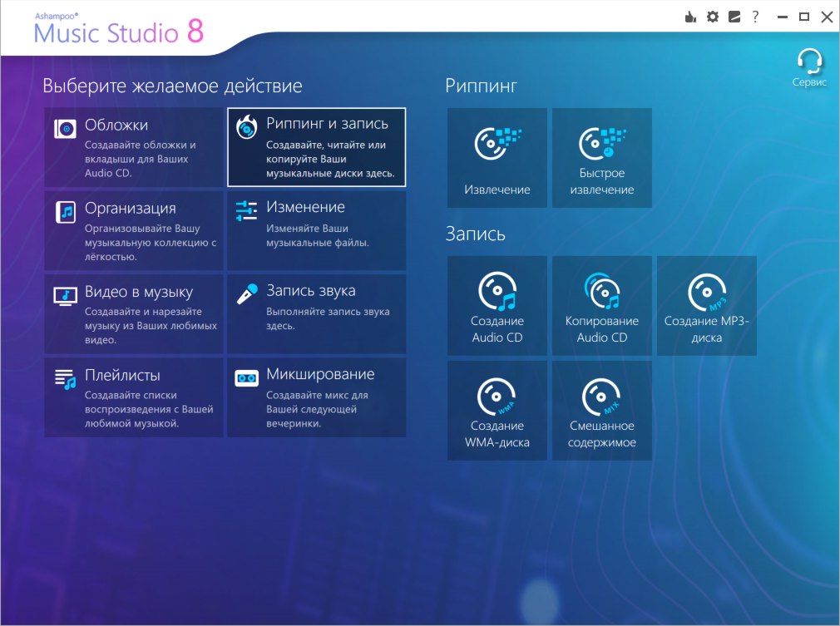
Task: Click the Music Studio 8 logo
Action: (x=119, y=29)
